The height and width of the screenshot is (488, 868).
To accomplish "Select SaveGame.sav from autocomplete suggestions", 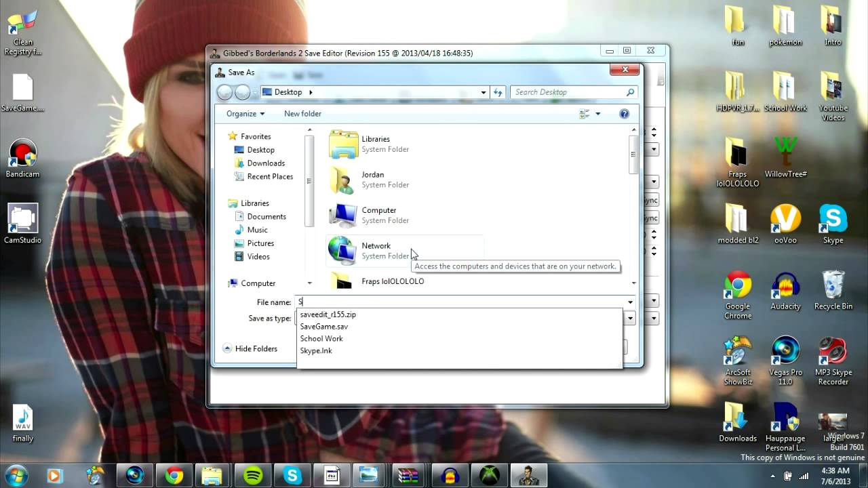I will [323, 327].
